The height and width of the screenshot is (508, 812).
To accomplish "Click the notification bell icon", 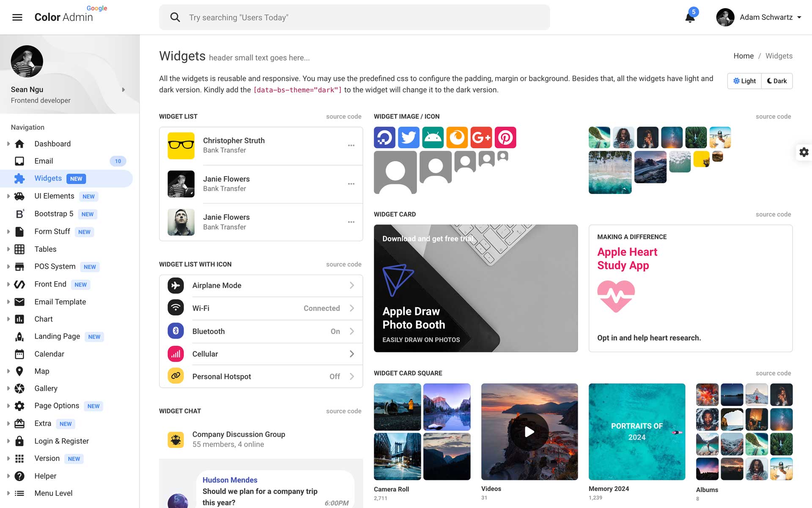I will click(x=690, y=17).
